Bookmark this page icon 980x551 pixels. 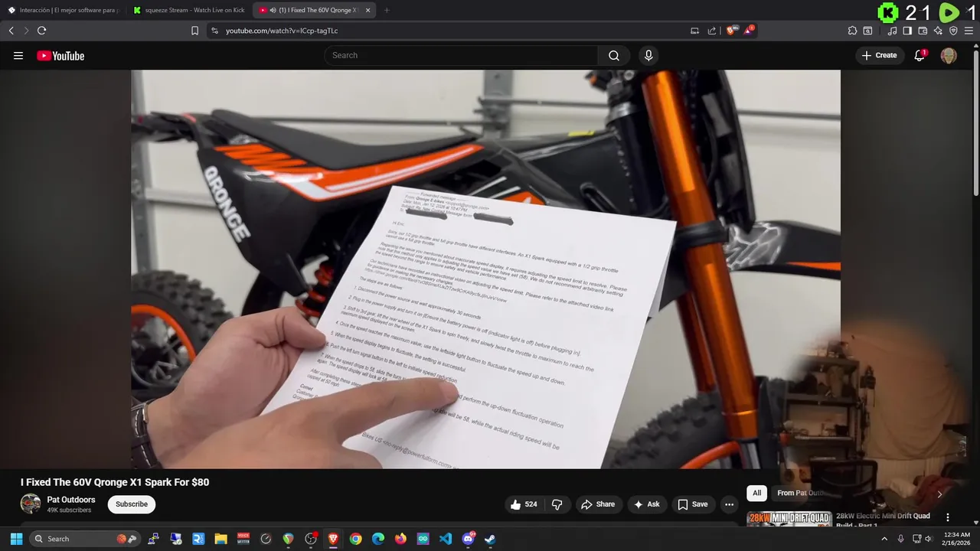tap(194, 31)
